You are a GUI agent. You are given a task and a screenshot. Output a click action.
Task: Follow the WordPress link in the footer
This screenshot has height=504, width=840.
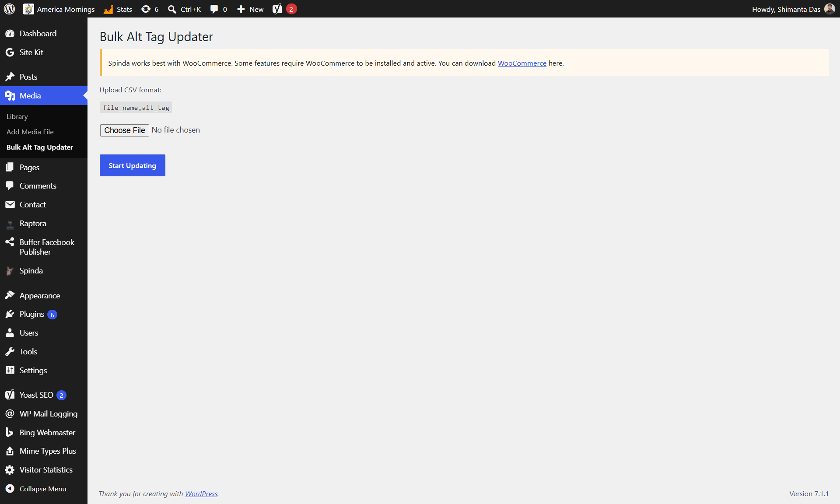(x=201, y=493)
